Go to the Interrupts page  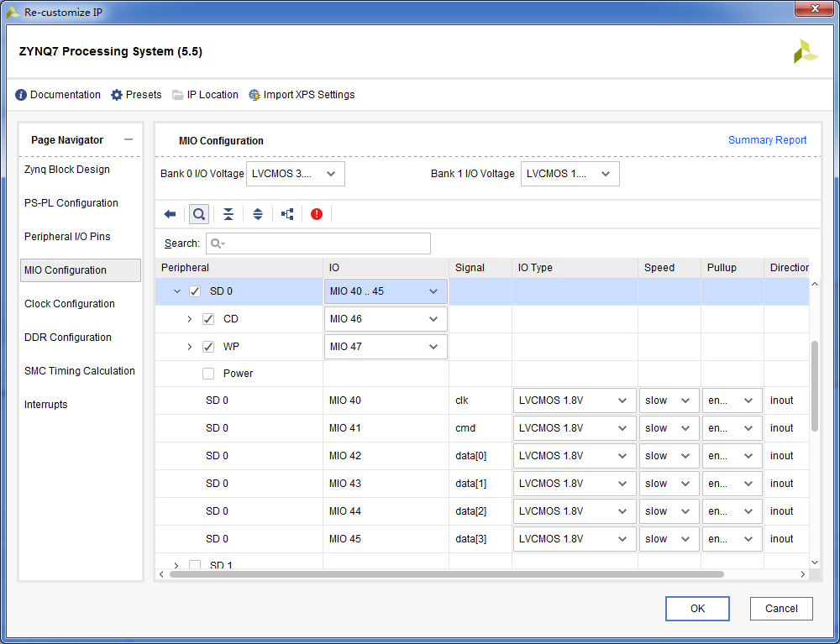(x=46, y=405)
